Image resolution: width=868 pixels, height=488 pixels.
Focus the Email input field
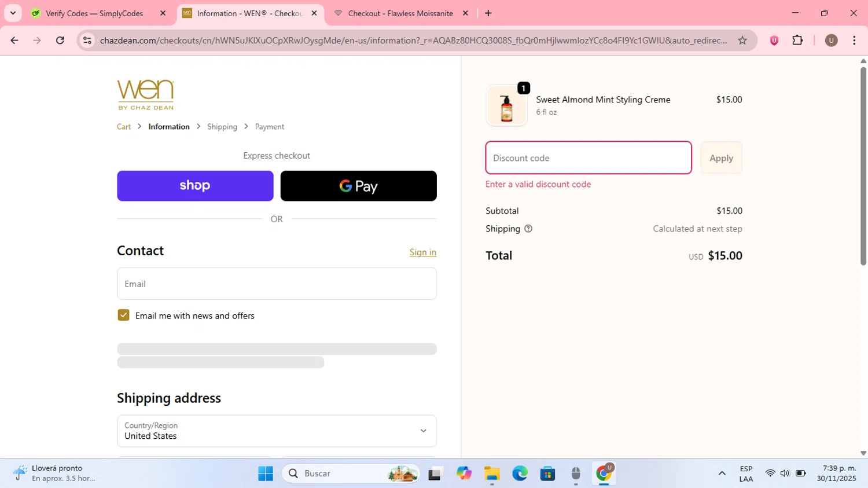click(x=277, y=284)
